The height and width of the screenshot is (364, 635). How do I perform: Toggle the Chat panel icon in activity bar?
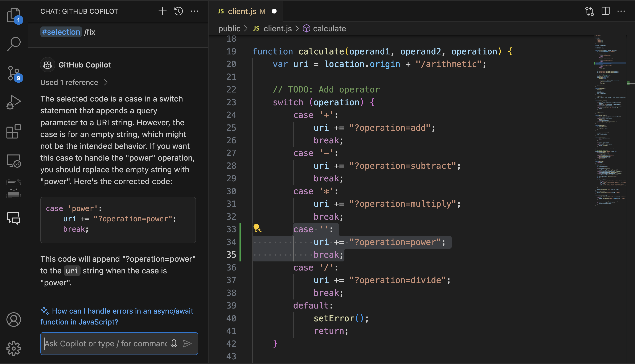click(13, 218)
